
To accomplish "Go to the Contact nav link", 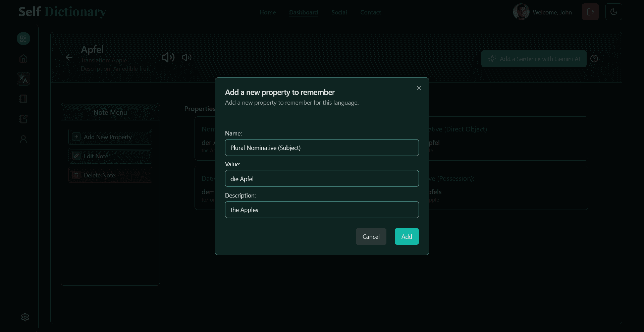I will tap(371, 12).
